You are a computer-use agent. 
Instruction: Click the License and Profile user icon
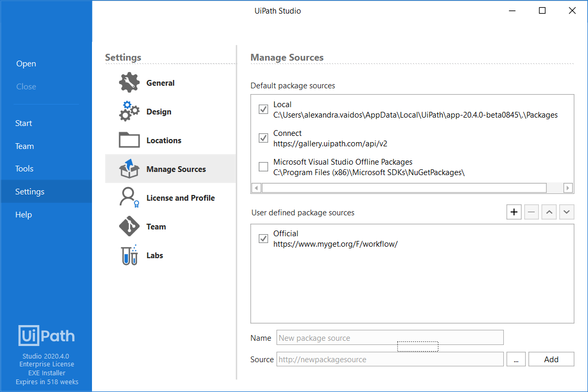point(129,198)
